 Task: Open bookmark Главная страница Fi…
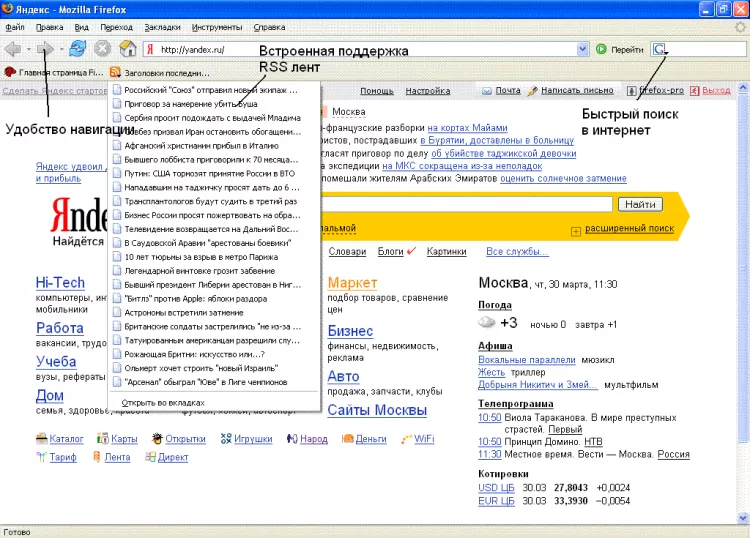[x=54, y=73]
